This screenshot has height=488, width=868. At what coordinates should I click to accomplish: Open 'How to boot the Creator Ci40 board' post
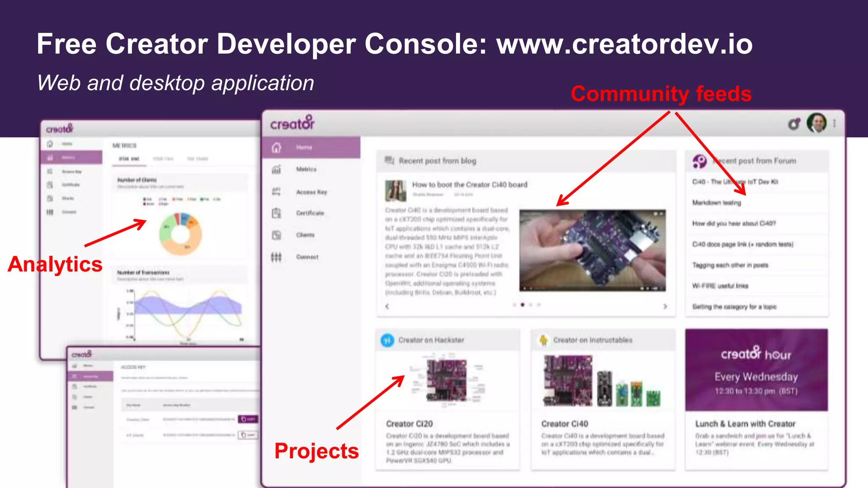pos(470,185)
